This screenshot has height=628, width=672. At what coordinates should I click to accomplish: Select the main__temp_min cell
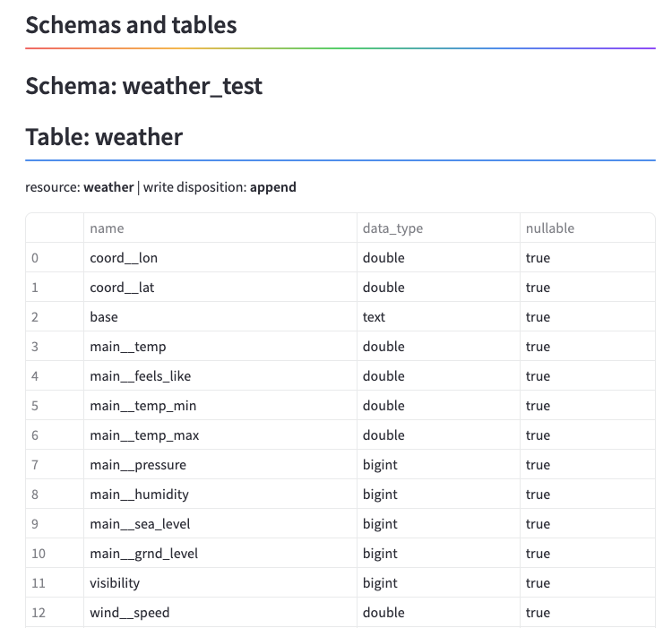pyautogui.click(x=220, y=405)
